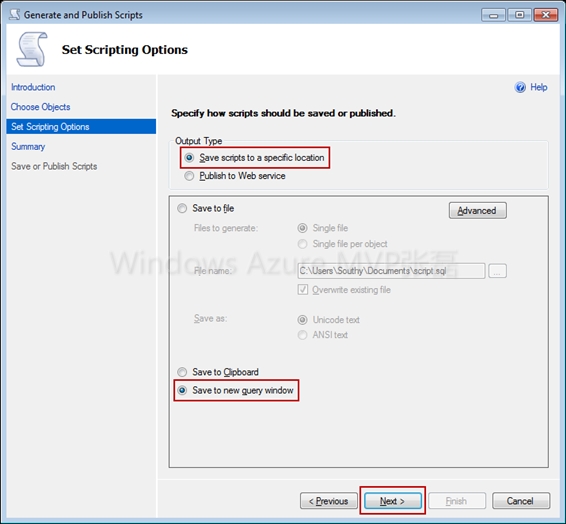Image resolution: width=566 pixels, height=524 pixels.
Task: Maximize the wizard window
Action: pyautogui.click(x=519, y=15)
